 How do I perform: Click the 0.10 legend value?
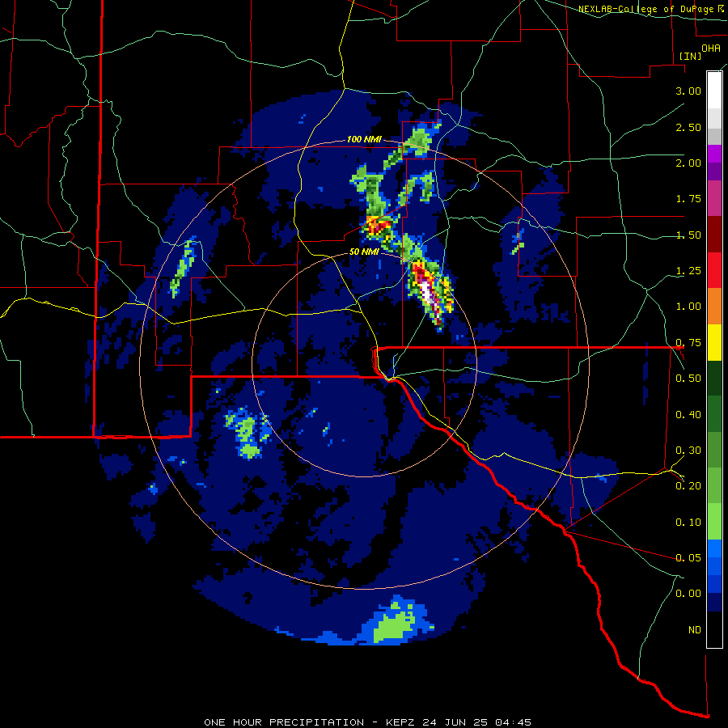(688, 523)
